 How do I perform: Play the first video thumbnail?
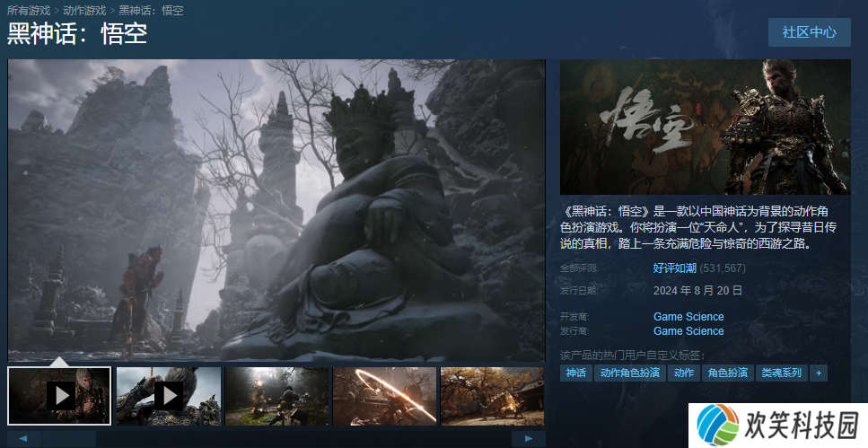click(59, 396)
